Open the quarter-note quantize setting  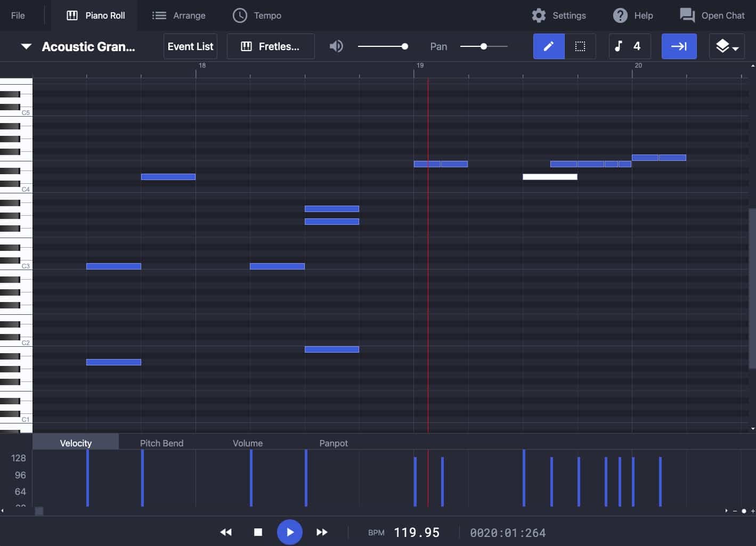click(630, 46)
